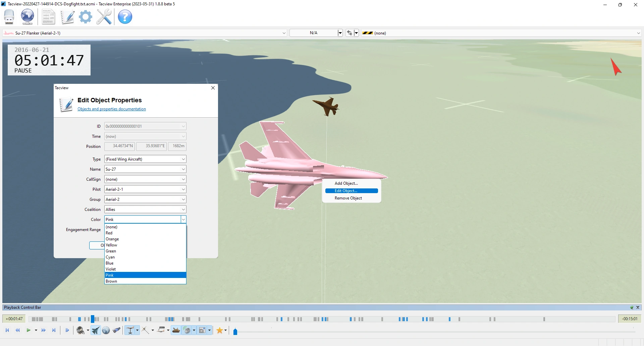Choose Green in the Color list
This screenshot has height=346, width=644.
point(145,251)
